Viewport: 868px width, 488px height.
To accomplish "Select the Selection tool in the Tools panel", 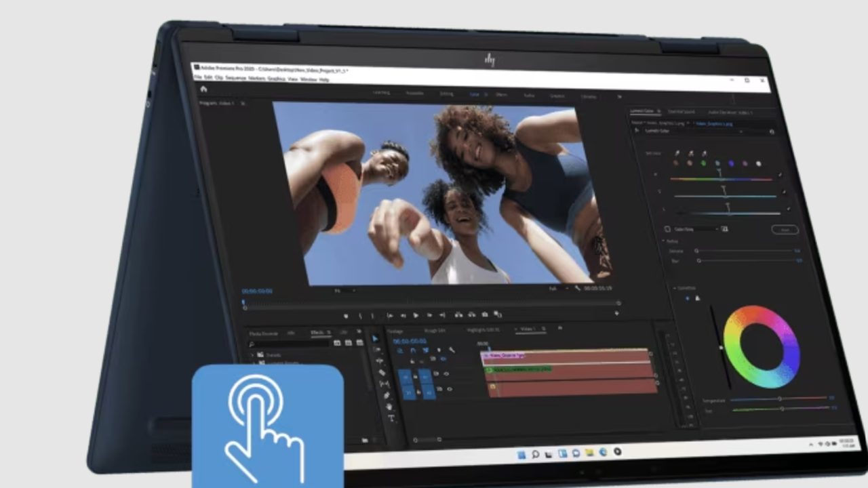I will tap(376, 338).
